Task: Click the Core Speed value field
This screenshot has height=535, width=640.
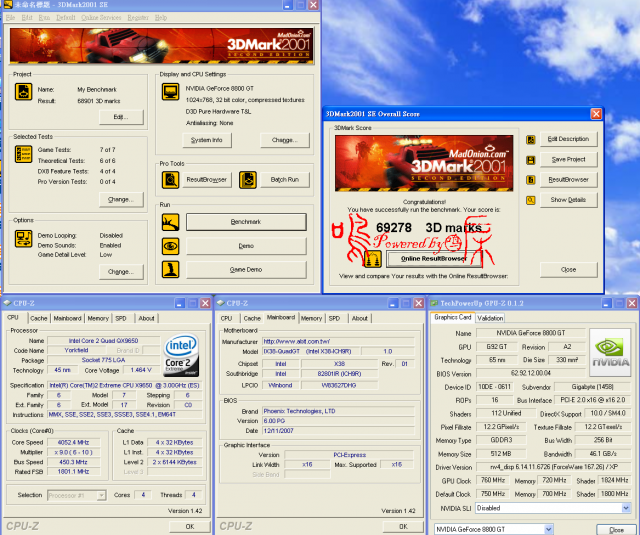Action: [x=73, y=442]
